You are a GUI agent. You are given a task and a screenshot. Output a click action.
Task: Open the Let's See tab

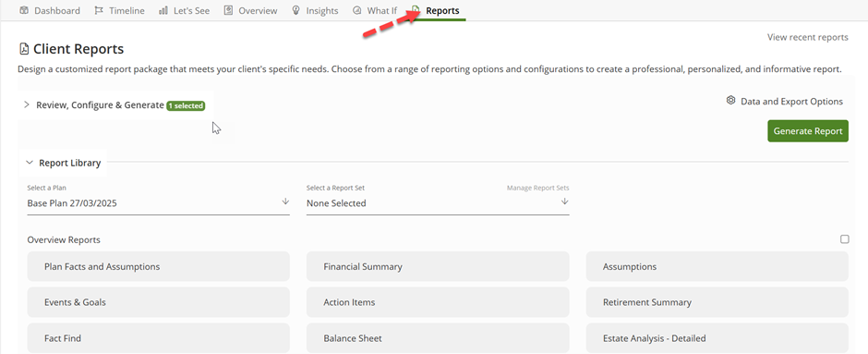click(184, 10)
